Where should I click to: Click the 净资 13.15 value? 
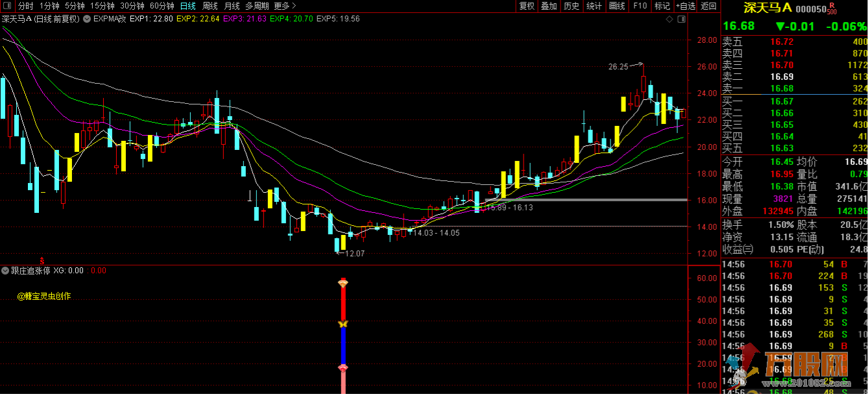click(781, 237)
